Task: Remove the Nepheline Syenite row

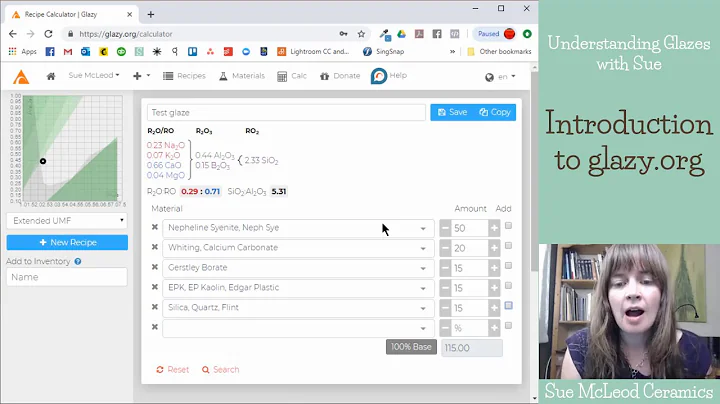Action: tap(155, 227)
